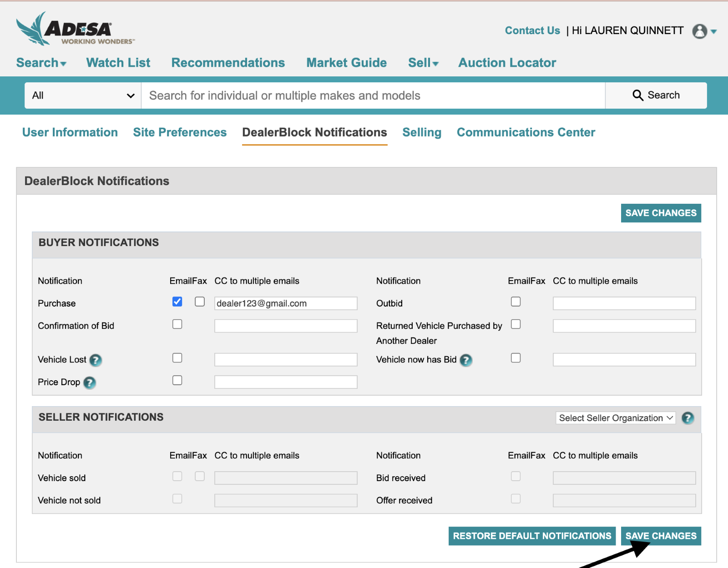728x568 pixels.
Task: Open Select Seller Organization dropdown
Action: [616, 418]
